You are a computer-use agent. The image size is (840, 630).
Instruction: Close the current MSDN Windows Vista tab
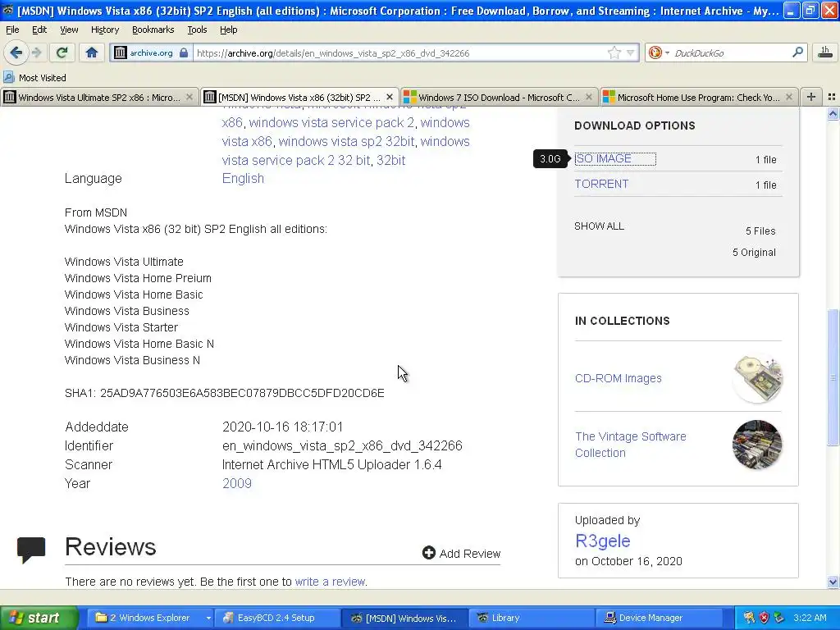[x=390, y=97]
